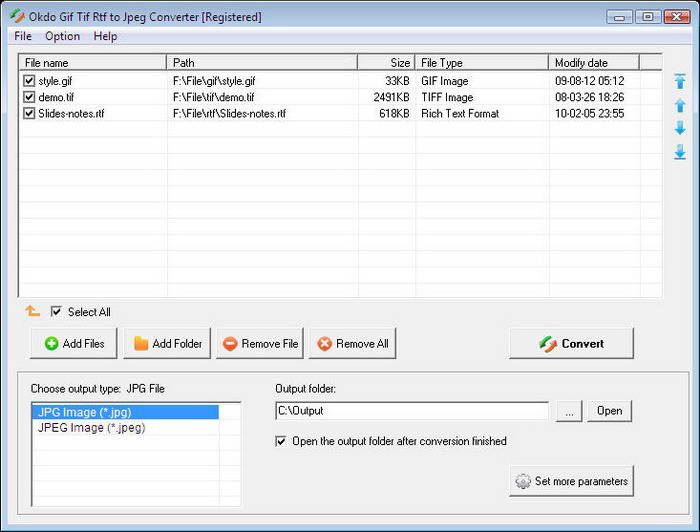Open the Help menu
Screen dimensions: 700x532
point(105,36)
